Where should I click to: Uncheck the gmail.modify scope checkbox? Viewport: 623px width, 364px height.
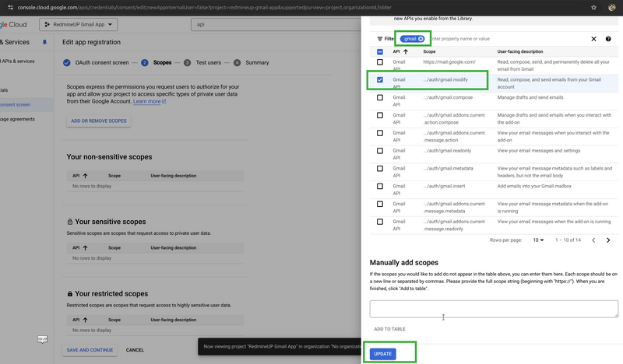[x=379, y=79]
